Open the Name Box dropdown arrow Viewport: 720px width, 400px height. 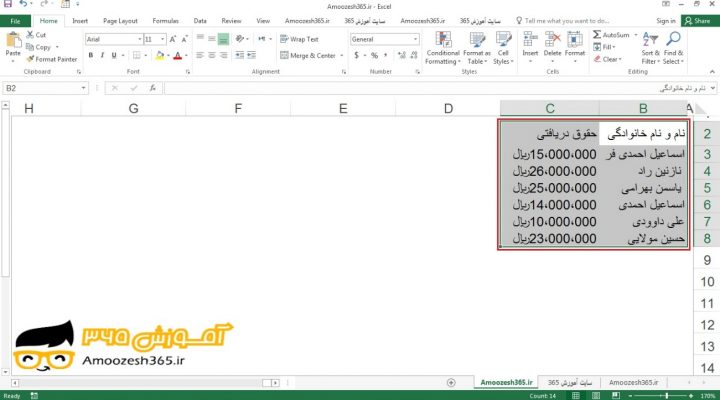83,88
